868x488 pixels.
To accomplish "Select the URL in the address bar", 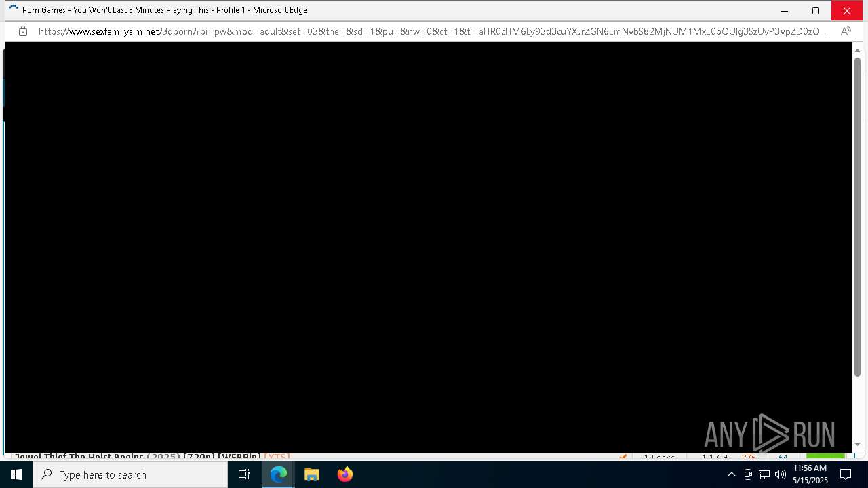I will point(432,31).
